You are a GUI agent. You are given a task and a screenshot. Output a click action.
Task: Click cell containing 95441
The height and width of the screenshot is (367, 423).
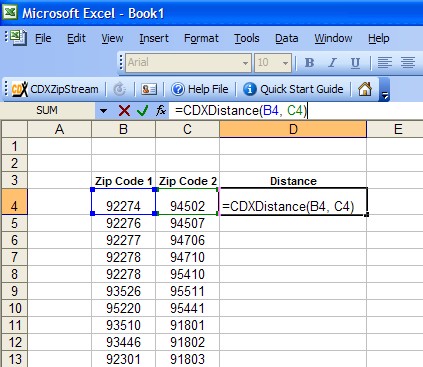click(x=187, y=308)
